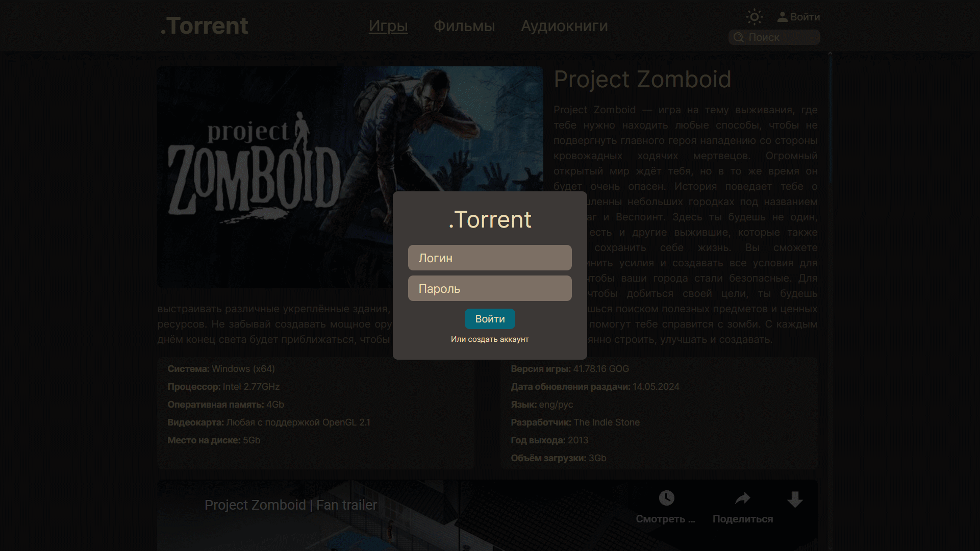Image resolution: width=980 pixels, height=551 pixels.
Task: Click the download arrow icon on video
Action: tap(794, 499)
